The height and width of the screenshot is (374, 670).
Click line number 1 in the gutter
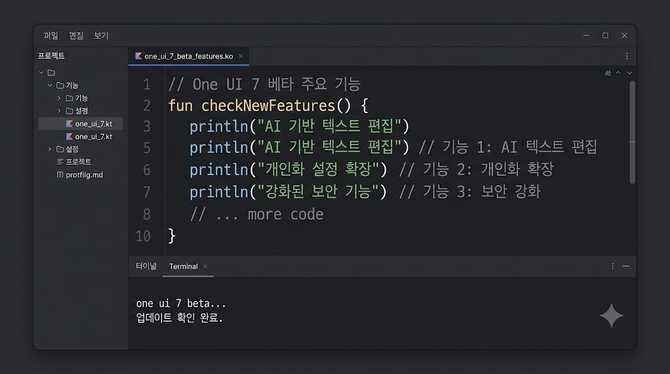coord(147,84)
